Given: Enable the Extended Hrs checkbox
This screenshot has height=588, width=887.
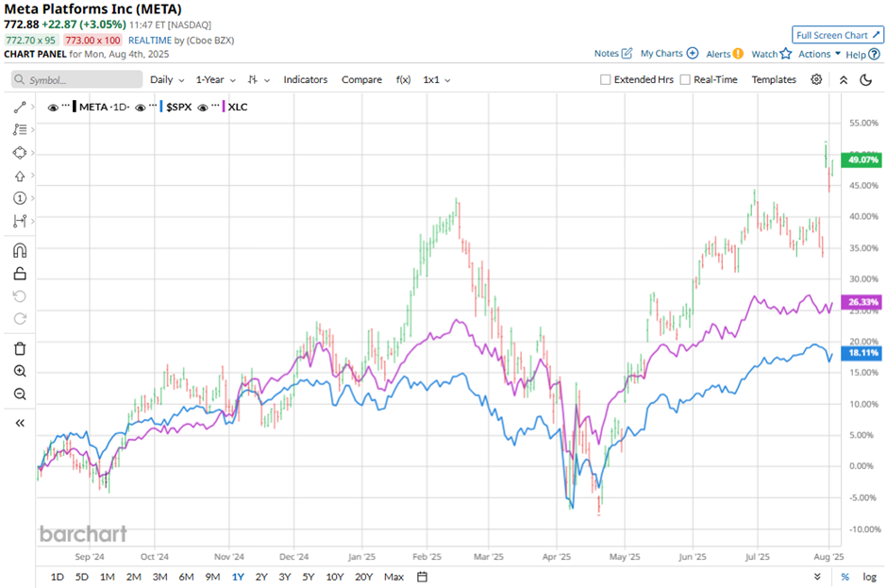Looking at the screenshot, I should [605, 80].
